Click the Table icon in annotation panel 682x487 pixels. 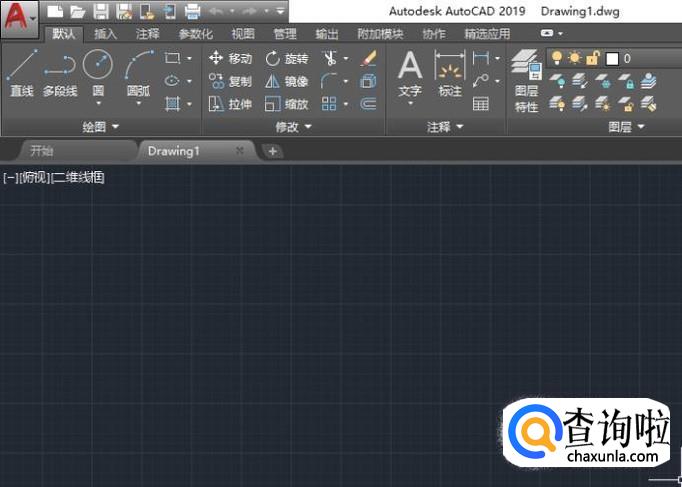pyautogui.click(x=481, y=104)
